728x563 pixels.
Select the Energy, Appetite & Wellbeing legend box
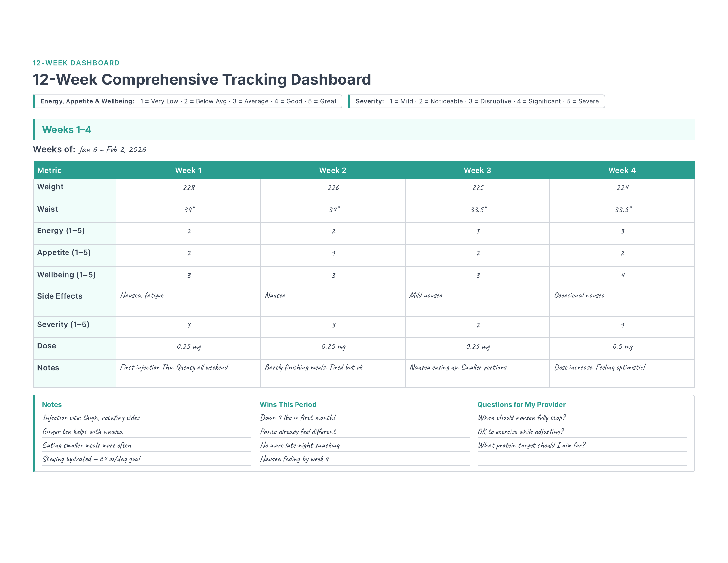point(188,101)
